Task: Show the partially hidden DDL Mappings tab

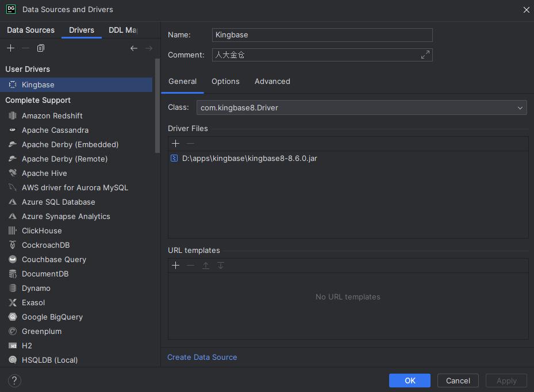Action: point(123,30)
